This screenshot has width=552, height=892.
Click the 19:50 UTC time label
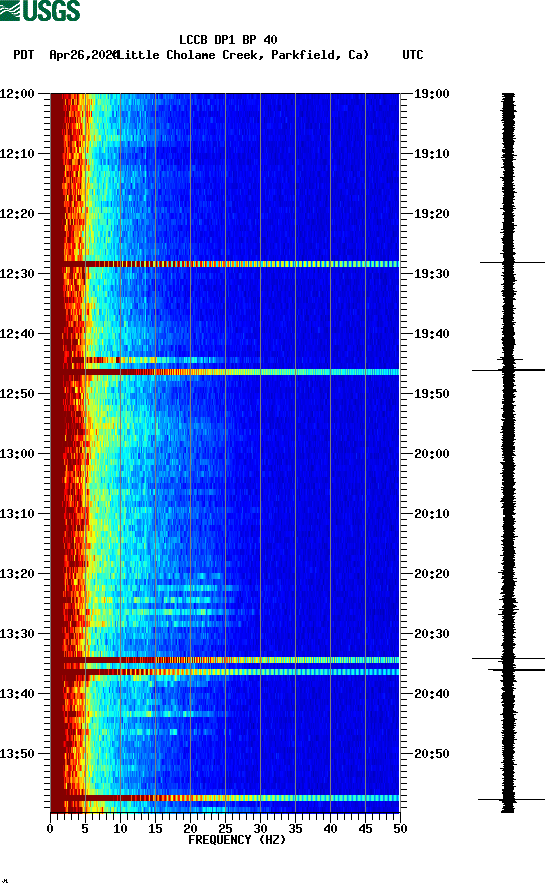(x=431, y=394)
